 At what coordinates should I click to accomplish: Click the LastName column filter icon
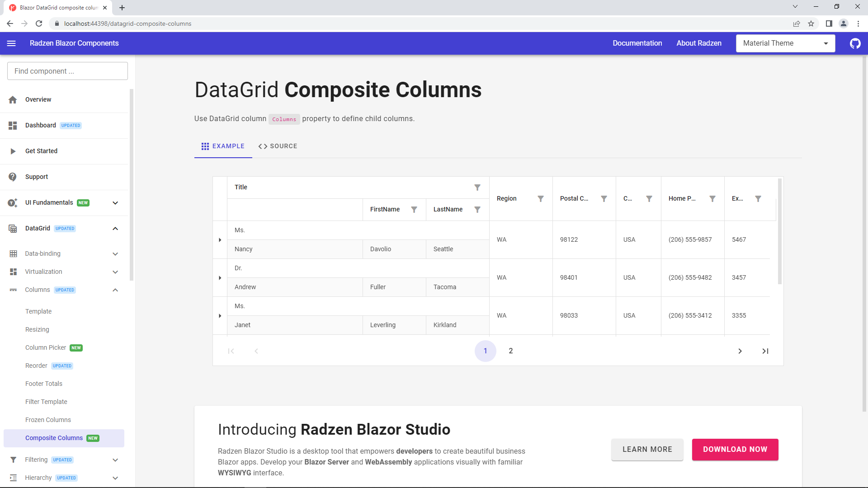pos(477,210)
